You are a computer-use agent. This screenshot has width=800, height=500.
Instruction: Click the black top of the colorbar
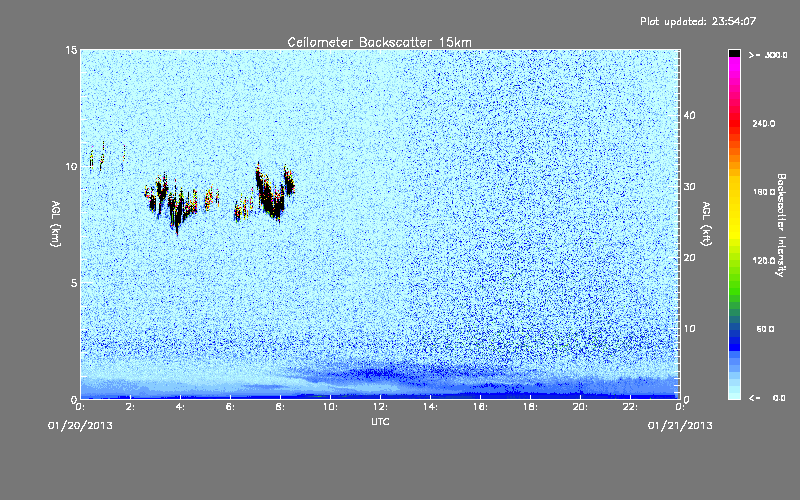[x=734, y=53]
